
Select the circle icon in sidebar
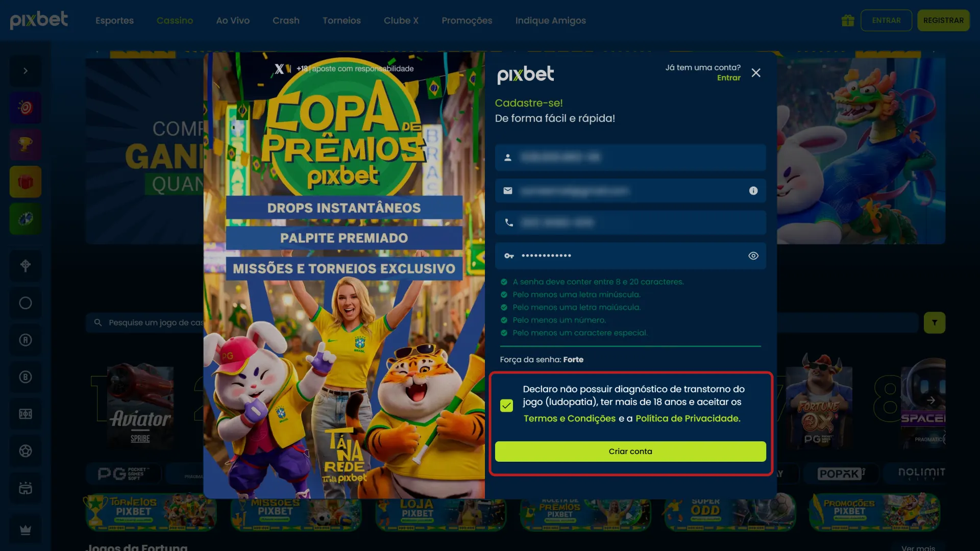[x=26, y=303]
